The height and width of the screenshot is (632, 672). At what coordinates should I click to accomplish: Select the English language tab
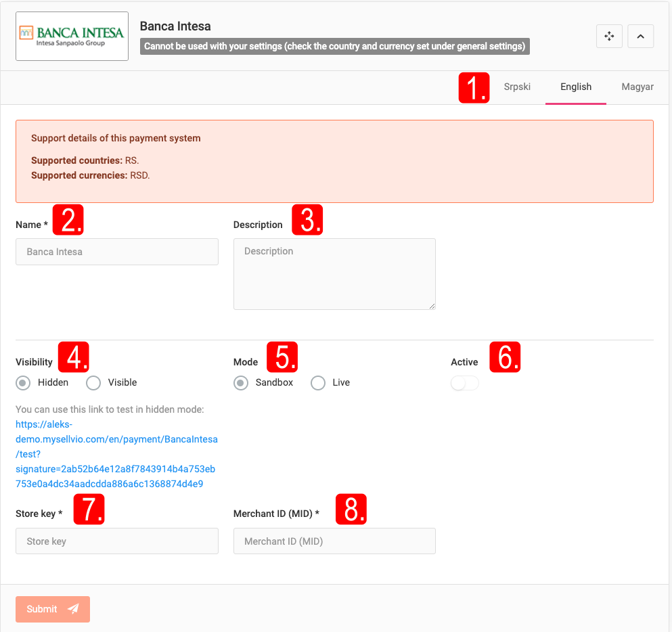[575, 87]
